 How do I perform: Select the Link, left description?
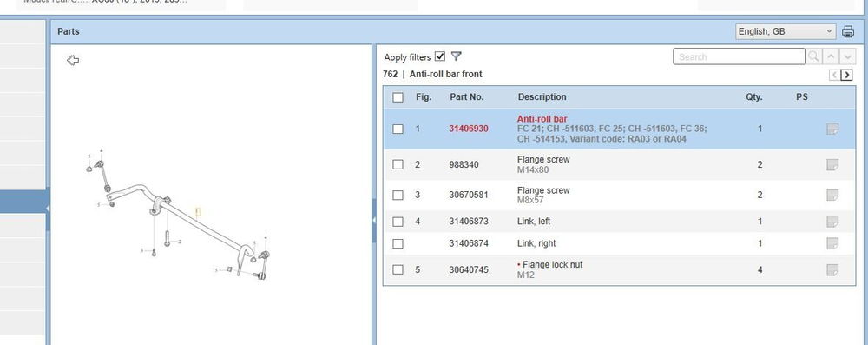pyautogui.click(x=534, y=222)
